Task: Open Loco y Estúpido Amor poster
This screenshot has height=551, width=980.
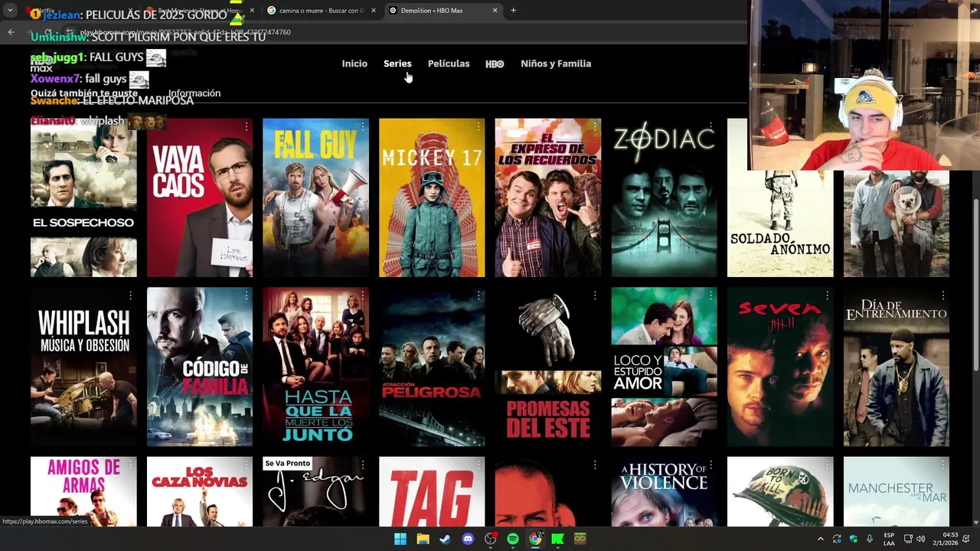Action: 664,367
